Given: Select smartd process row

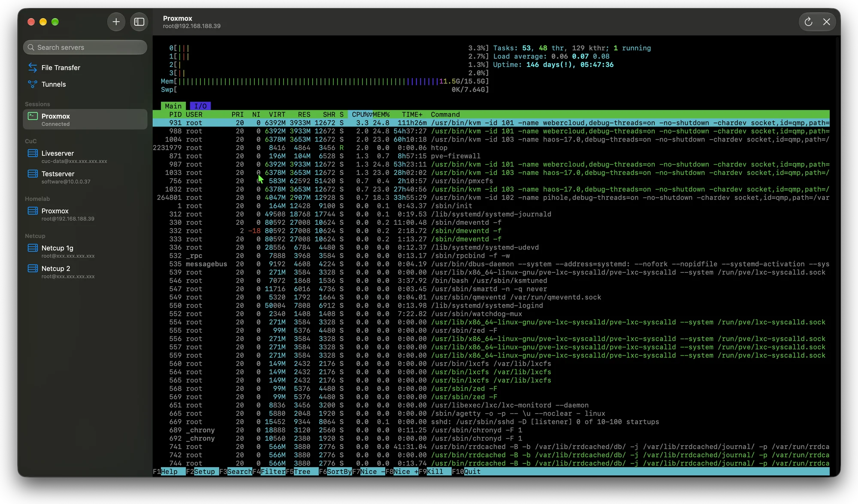Looking at the screenshot, I should [x=491, y=289].
